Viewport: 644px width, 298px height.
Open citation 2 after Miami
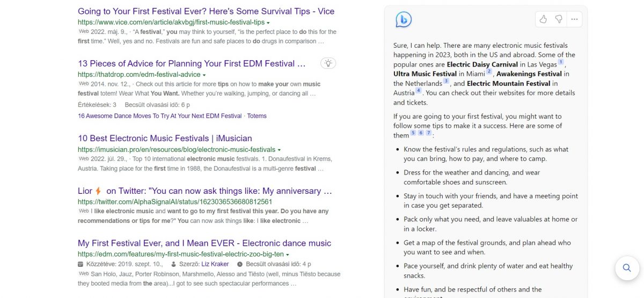point(489,72)
